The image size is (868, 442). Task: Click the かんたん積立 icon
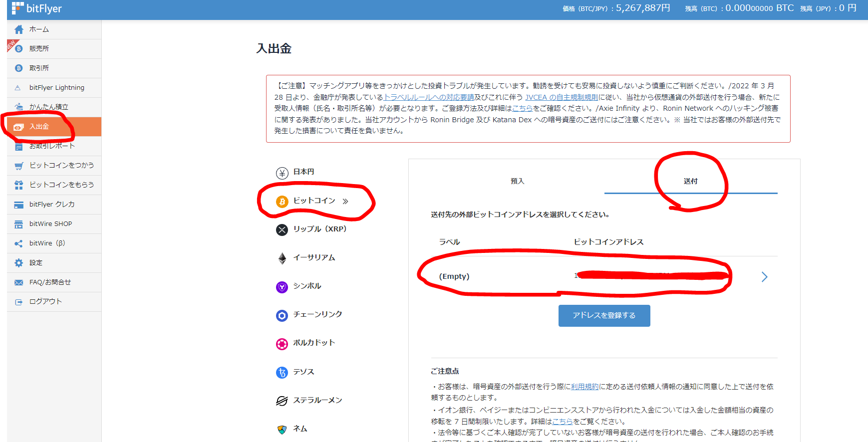coord(19,107)
